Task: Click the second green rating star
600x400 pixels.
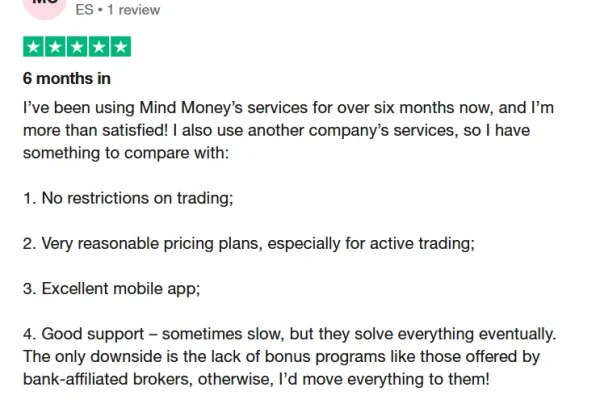Action: [54, 47]
